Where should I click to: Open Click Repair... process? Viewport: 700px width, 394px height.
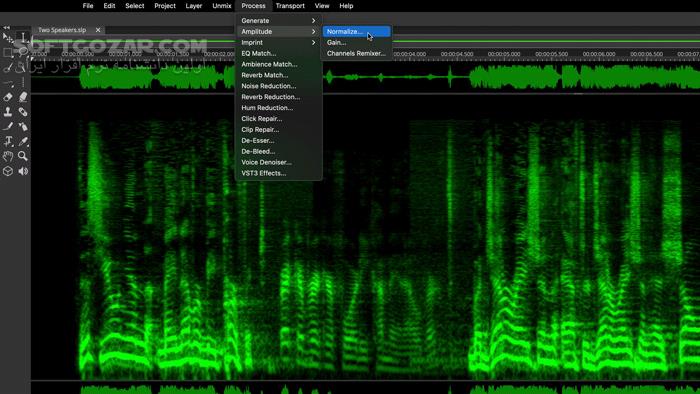point(279,119)
